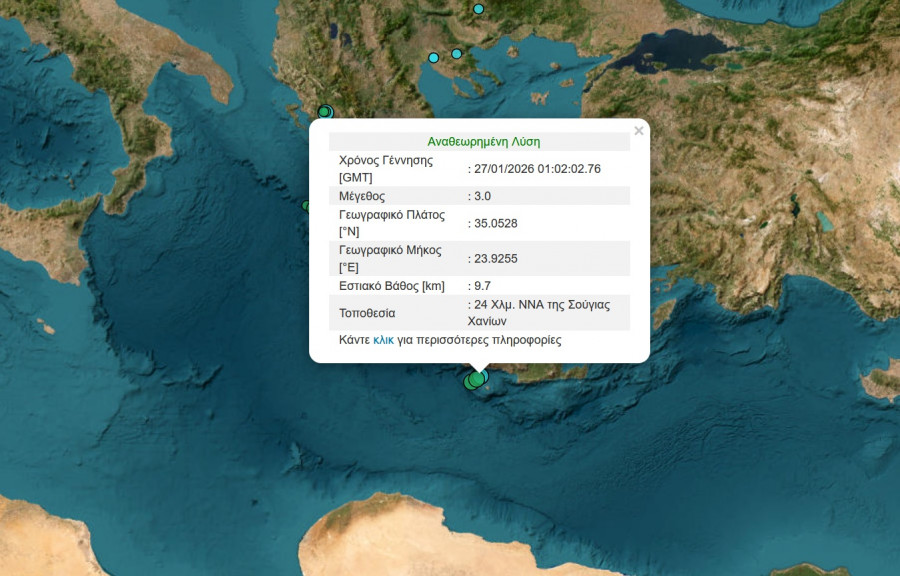Select the green earthquake marker cluster south of Crete
The width and height of the screenshot is (900, 576).
pos(477,379)
